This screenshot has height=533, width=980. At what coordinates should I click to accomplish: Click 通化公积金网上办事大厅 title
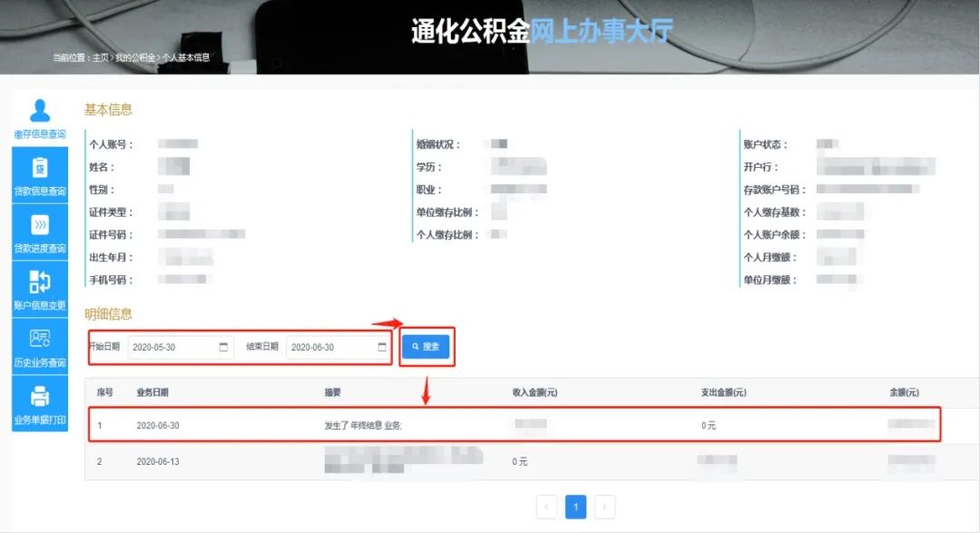(x=542, y=31)
